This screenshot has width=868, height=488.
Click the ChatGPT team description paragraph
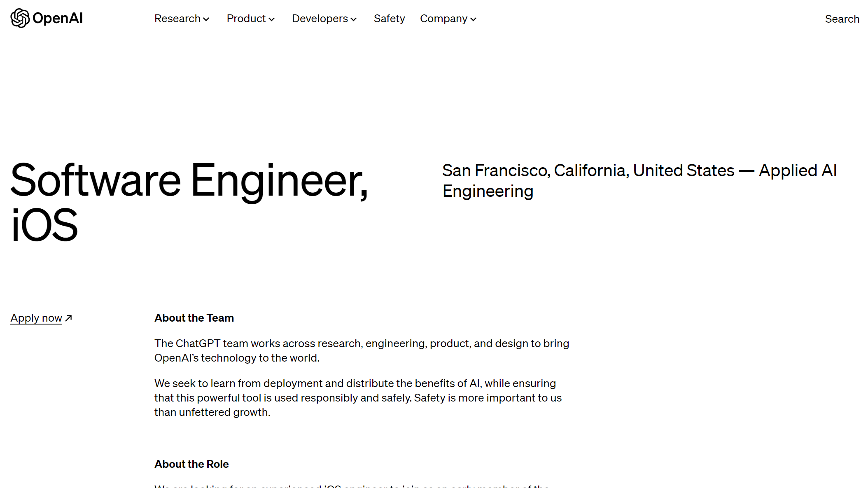click(x=362, y=350)
